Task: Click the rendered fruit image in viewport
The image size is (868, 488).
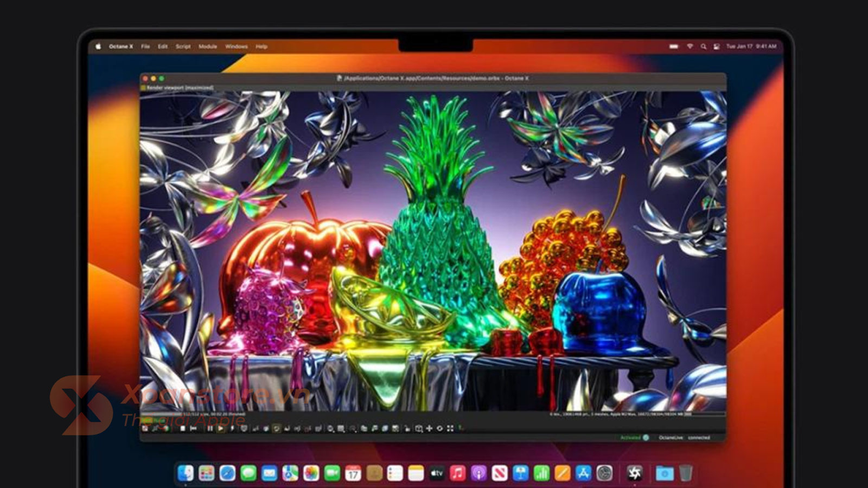Action: pos(433,251)
